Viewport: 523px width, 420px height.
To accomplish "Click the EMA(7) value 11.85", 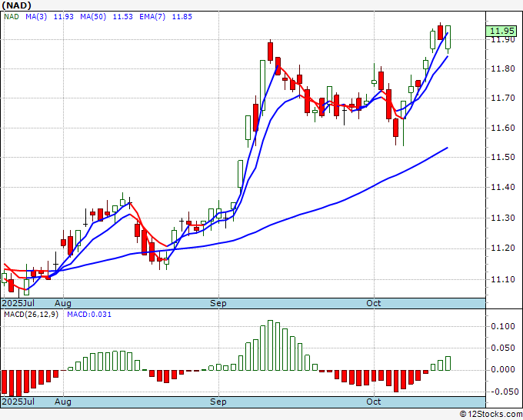I will coord(182,17).
